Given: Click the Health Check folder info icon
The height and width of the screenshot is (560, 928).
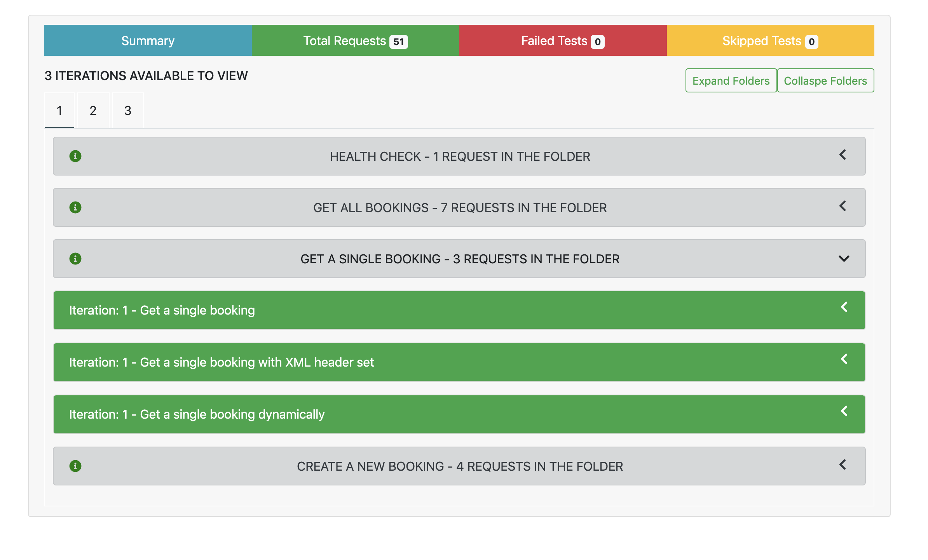Looking at the screenshot, I should 75,156.
